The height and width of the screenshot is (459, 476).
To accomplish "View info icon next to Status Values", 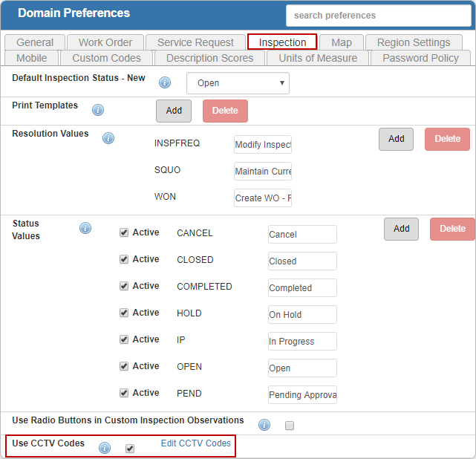I will pos(85,228).
